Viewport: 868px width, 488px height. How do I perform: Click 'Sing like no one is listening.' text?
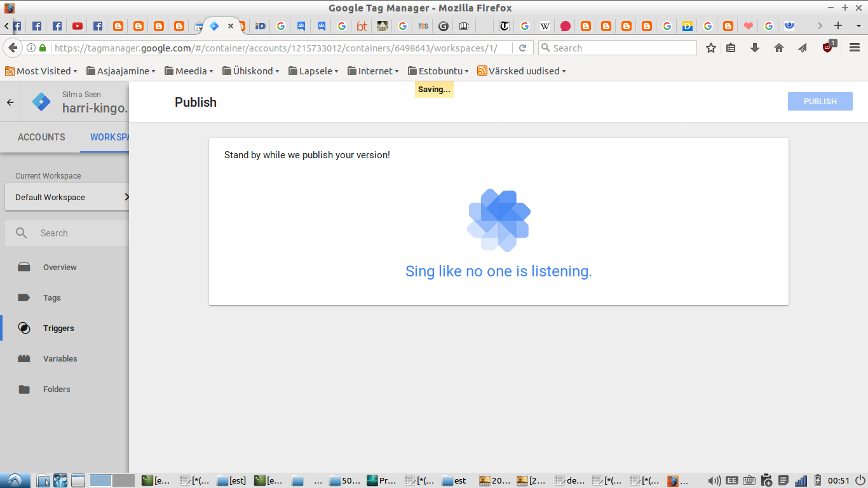tap(499, 271)
